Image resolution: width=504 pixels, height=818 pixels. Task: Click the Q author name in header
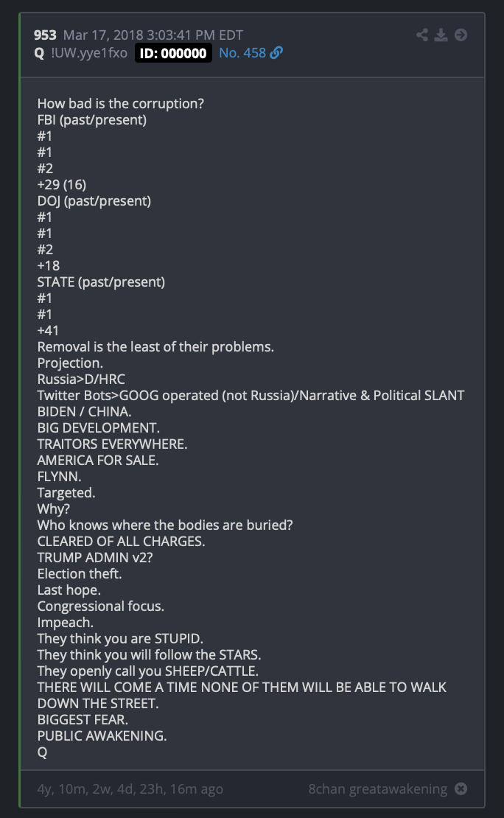[39, 53]
